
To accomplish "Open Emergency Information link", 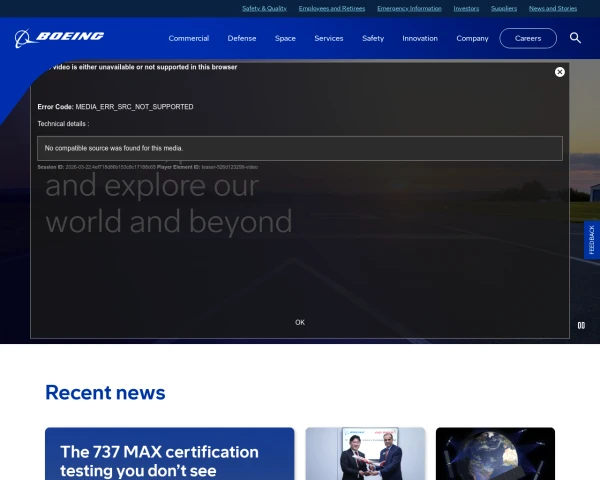I will [409, 8].
